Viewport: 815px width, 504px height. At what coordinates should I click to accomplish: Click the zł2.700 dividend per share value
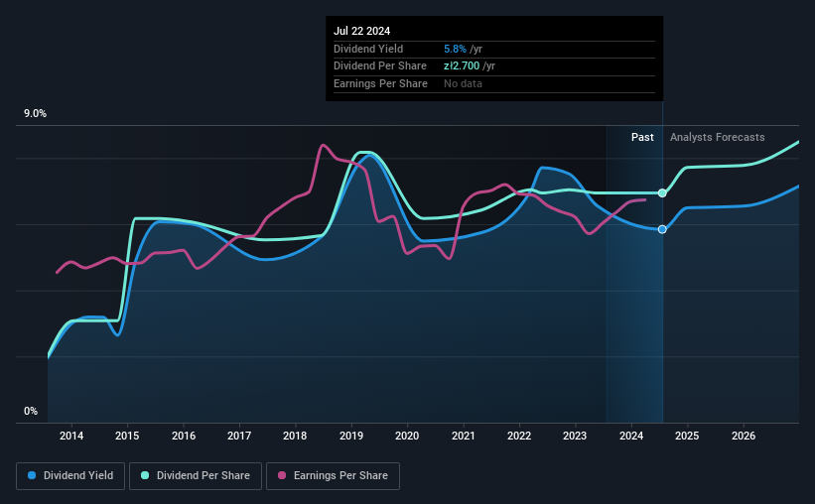(462, 66)
